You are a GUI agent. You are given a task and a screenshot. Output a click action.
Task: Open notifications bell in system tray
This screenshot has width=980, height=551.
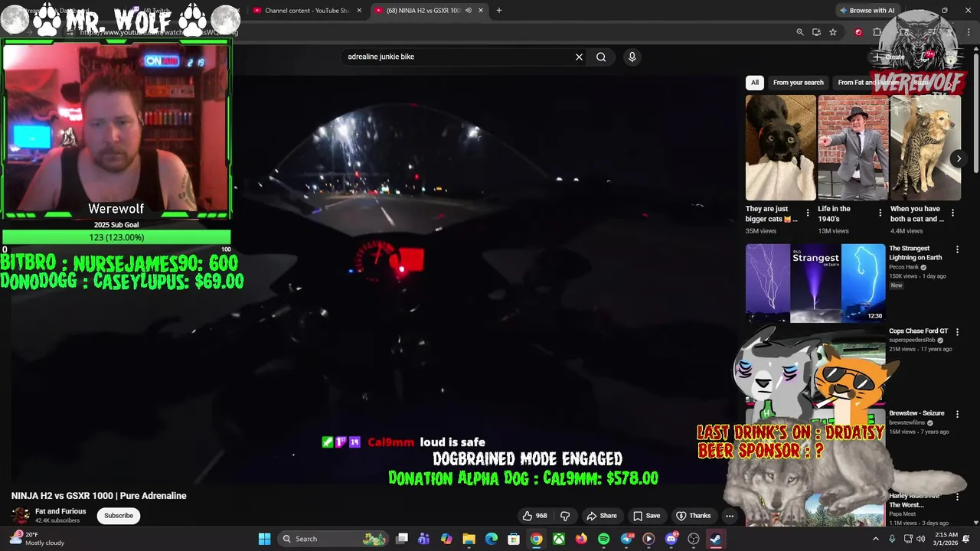click(x=966, y=539)
